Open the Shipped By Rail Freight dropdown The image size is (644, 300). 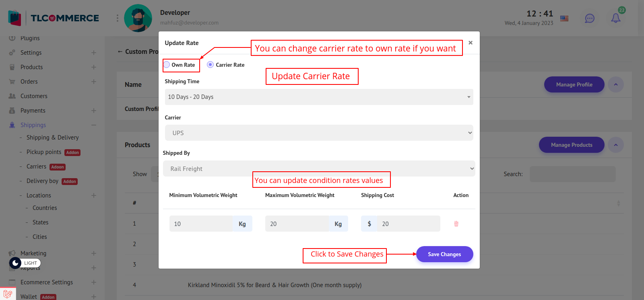click(319, 169)
